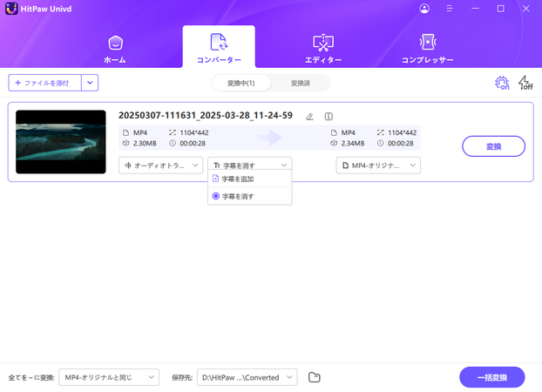
Task: Switch to the エディター tab
Action: coord(323,49)
